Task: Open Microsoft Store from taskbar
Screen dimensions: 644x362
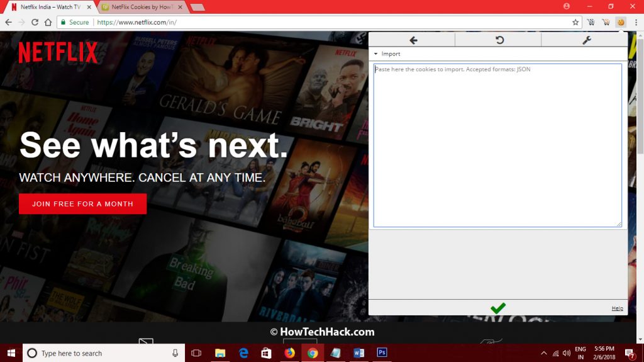Action: (266, 353)
